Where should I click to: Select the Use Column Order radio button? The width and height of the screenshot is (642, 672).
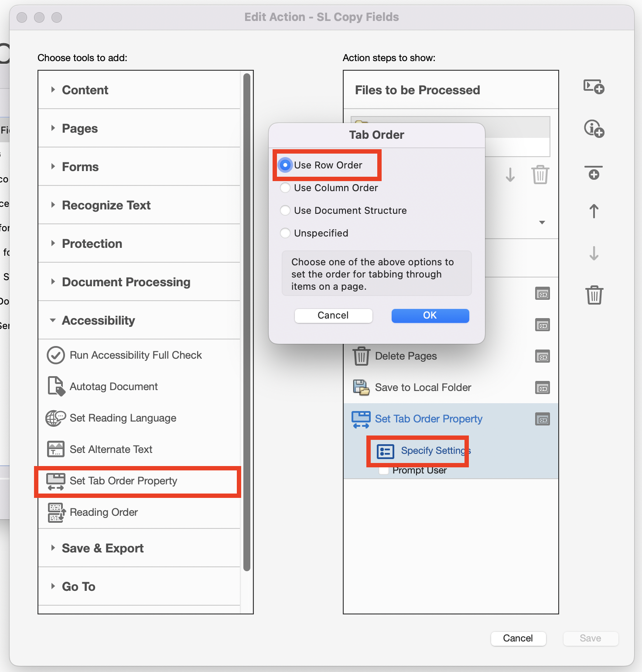tap(285, 188)
